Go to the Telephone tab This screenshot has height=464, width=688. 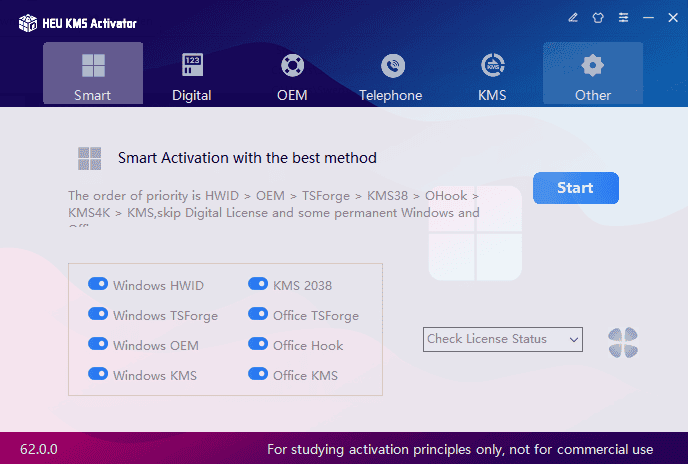tap(392, 73)
